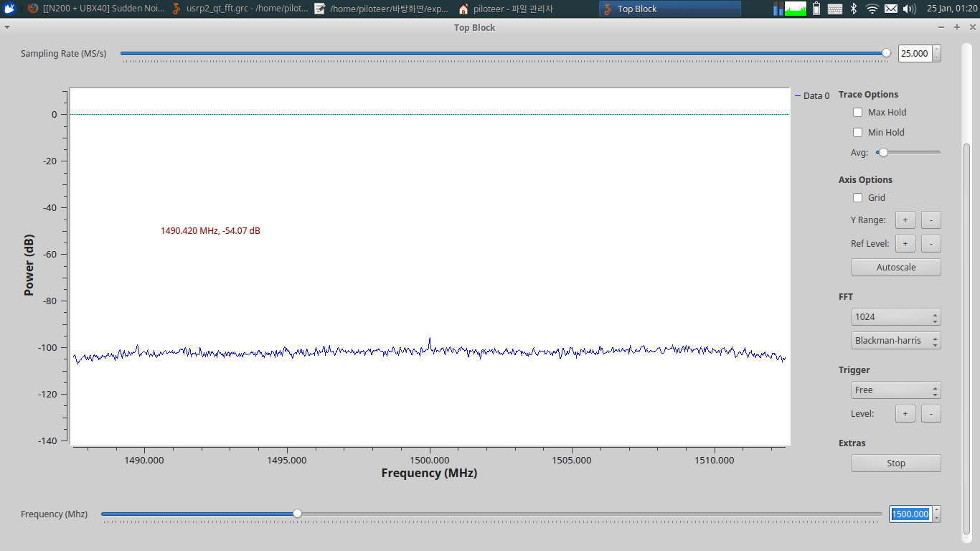Open the on-screen keyboard tray icon
The height and width of the screenshot is (551, 980).
(x=835, y=9)
